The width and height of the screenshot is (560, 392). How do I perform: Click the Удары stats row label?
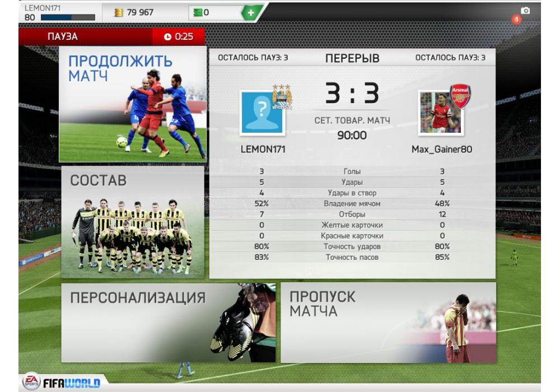pyautogui.click(x=352, y=182)
